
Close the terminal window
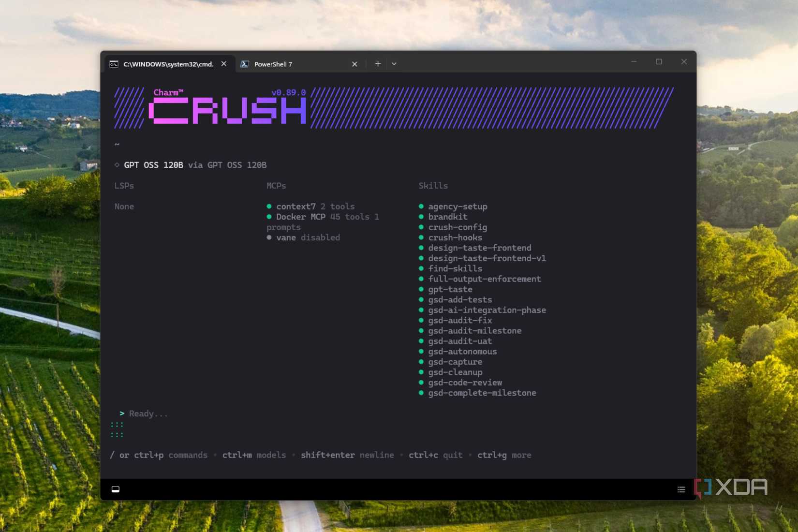click(684, 62)
